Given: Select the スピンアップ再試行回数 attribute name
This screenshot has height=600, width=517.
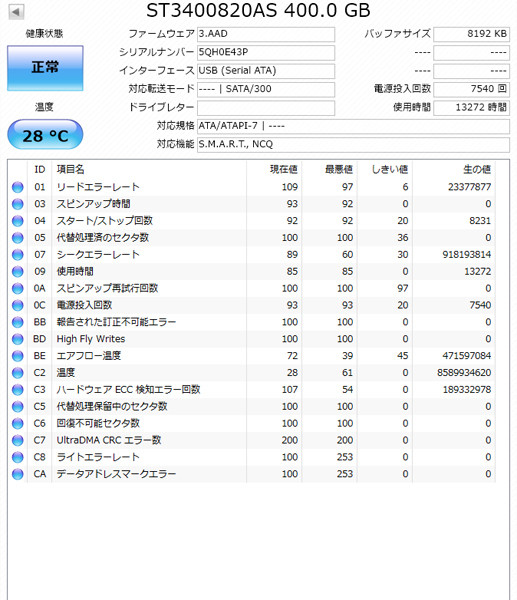Looking at the screenshot, I should [x=107, y=288].
